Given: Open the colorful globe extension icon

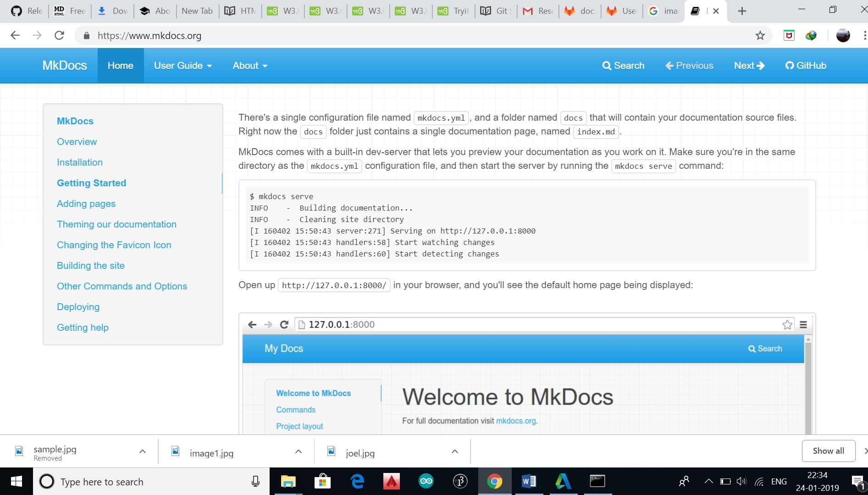Looking at the screenshot, I should tap(811, 35).
